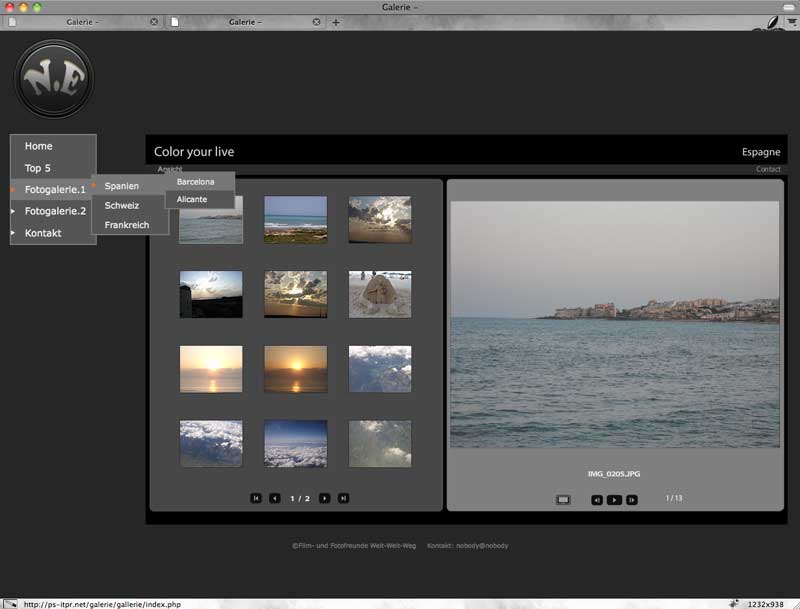
Task: Click the Contact link under Espagne
Action: 768,169
